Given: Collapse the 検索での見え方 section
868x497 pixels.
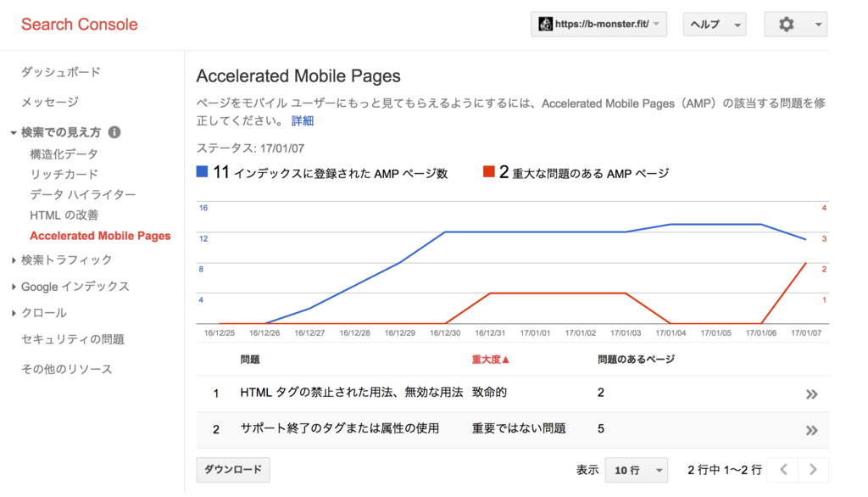Looking at the screenshot, I should coord(14,133).
